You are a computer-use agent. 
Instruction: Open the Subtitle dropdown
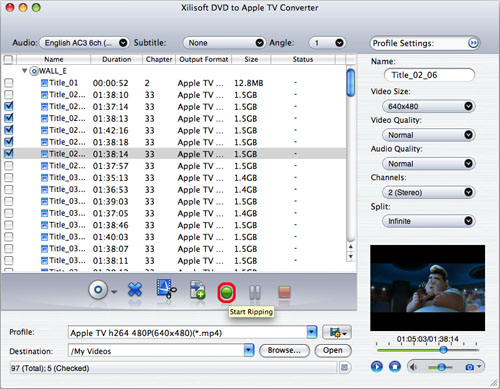224,43
